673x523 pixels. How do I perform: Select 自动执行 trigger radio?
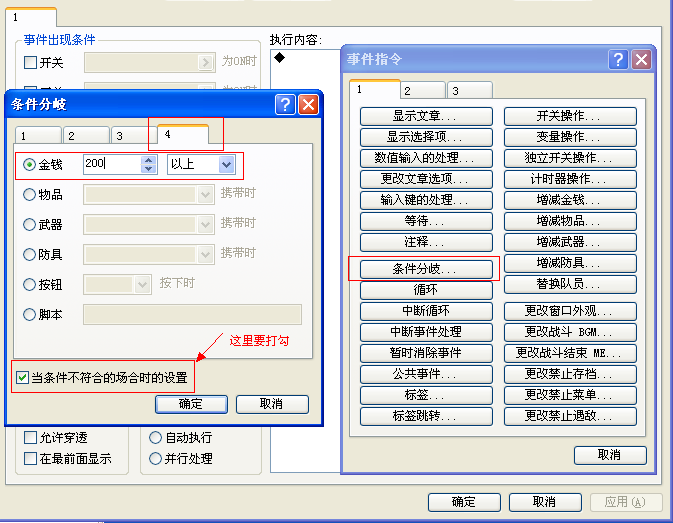click(155, 438)
